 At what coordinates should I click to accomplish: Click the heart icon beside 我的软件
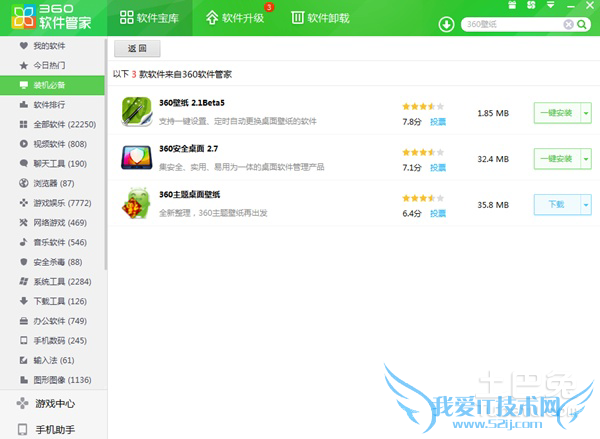(x=24, y=46)
